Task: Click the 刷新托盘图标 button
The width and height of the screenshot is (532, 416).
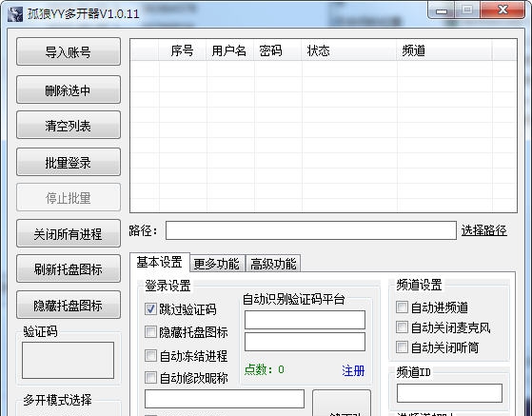Action: point(69,268)
